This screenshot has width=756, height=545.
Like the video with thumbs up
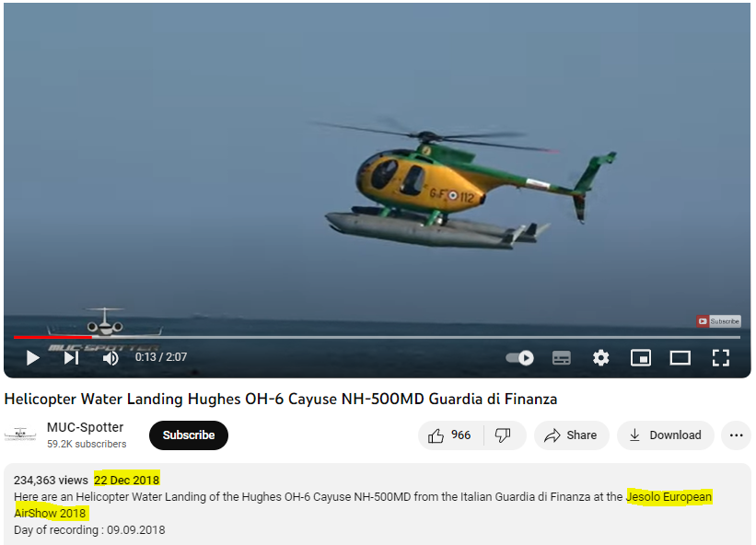click(450, 435)
